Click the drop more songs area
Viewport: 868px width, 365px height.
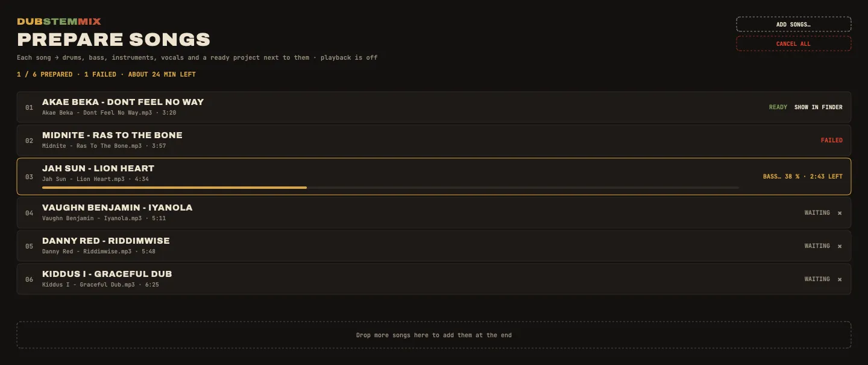pyautogui.click(x=434, y=335)
